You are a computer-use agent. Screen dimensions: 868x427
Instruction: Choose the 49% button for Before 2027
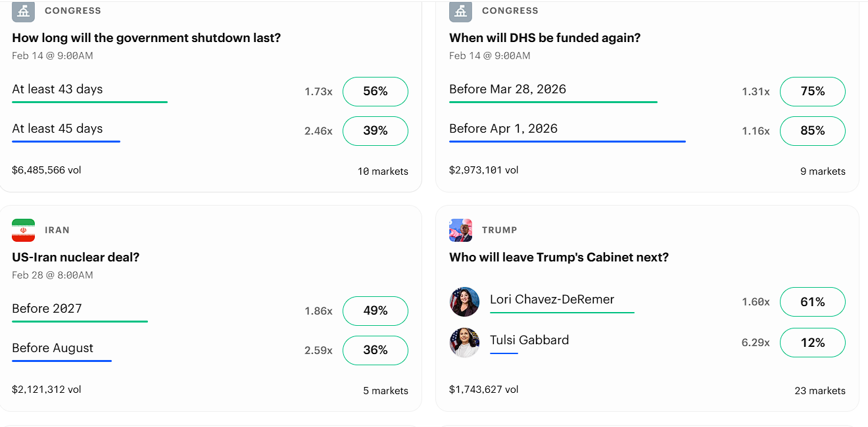point(375,311)
